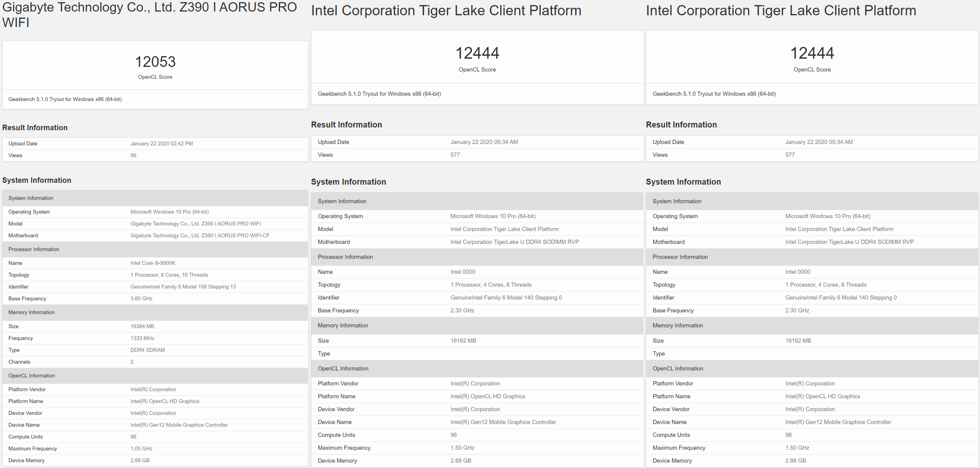Click the right TigerLake U DDR4 SODIMM RVP value
This screenshot has width=980, height=468.
pos(849,242)
